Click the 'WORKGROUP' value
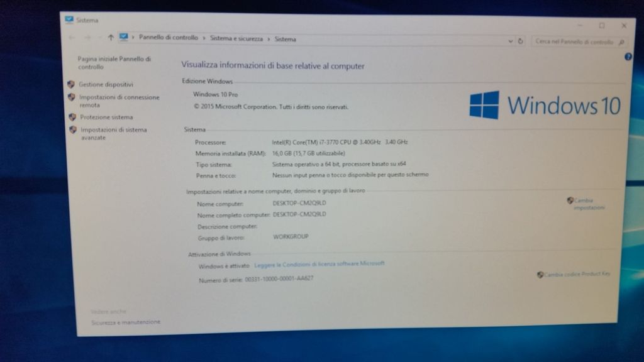Screen dimensions: 644x362 pos(291,237)
